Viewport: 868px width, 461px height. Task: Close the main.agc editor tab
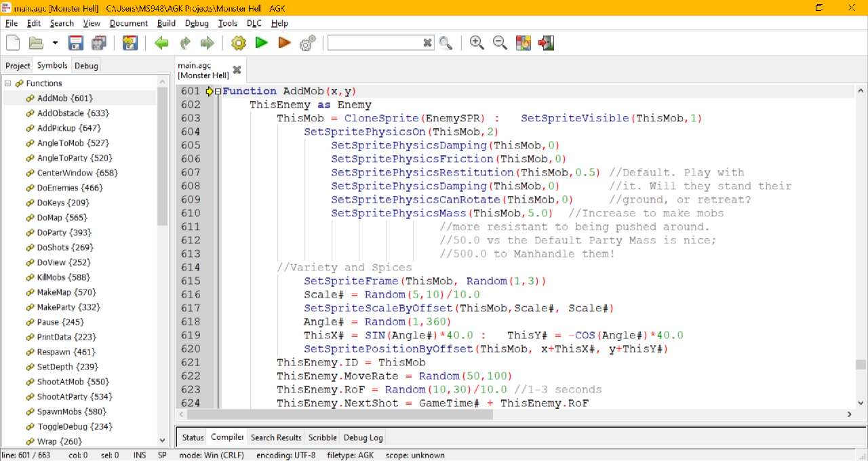237,70
